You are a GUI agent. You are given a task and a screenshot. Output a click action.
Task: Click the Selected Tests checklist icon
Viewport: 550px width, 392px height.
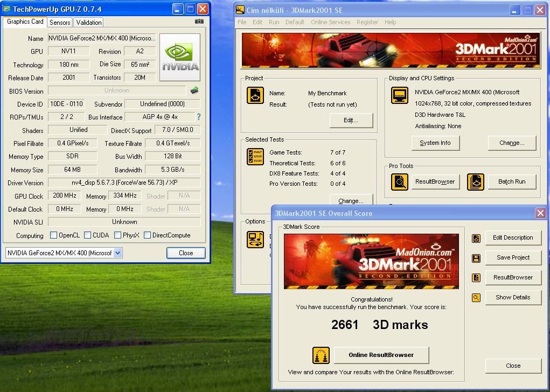tap(255, 156)
